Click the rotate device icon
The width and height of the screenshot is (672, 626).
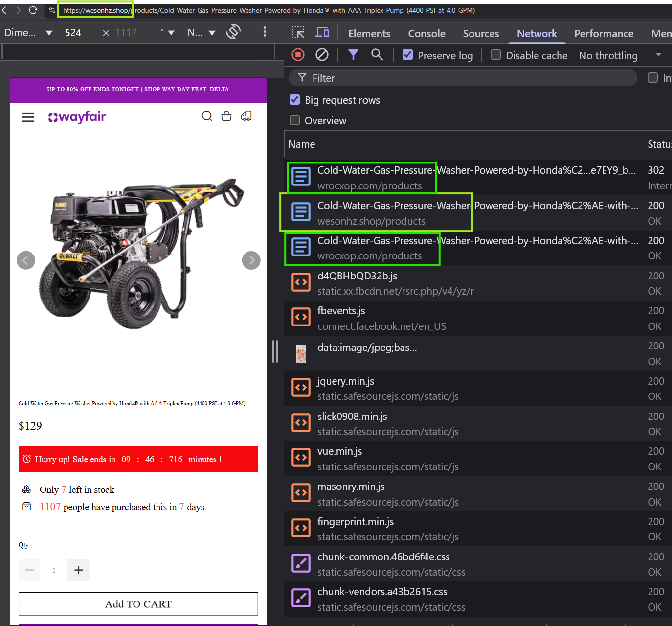[233, 32]
